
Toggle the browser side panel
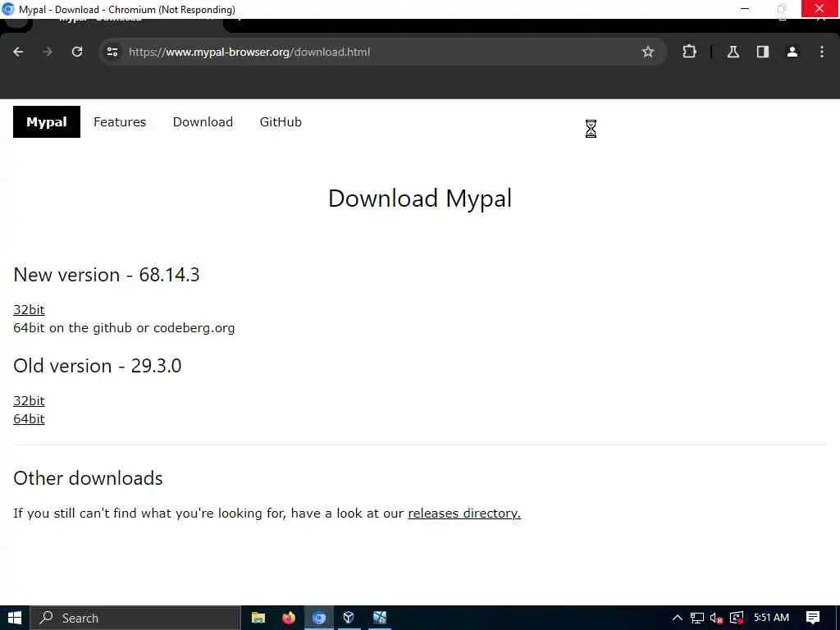[763, 52]
